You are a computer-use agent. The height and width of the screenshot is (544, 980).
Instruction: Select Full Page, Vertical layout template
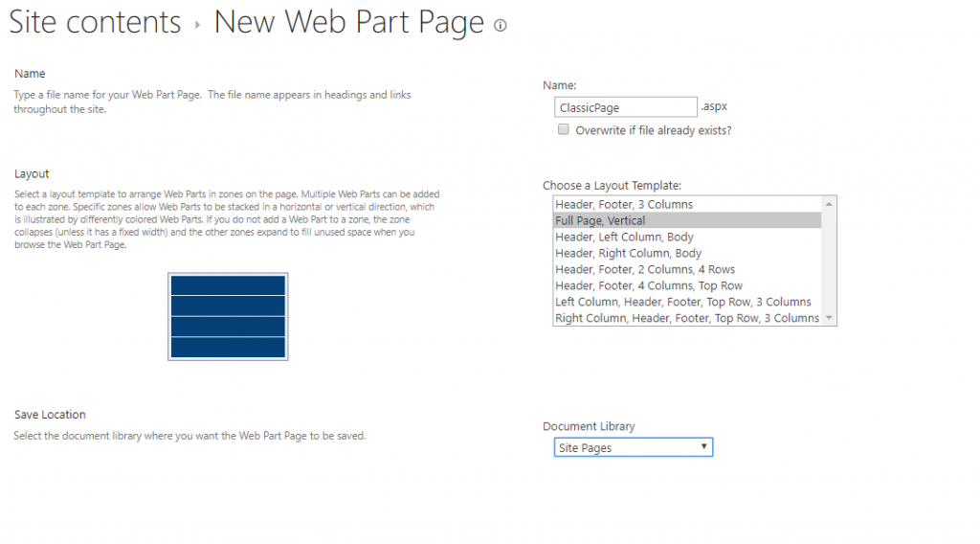pos(687,220)
